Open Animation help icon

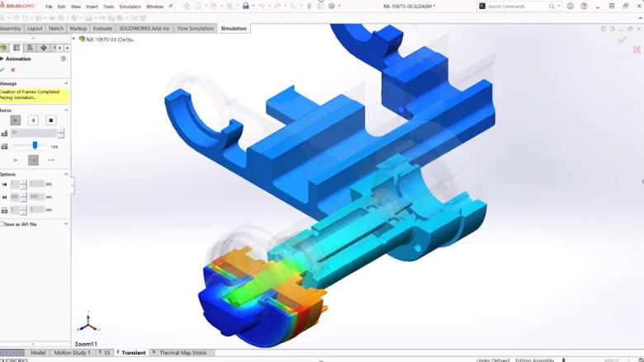point(64,59)
